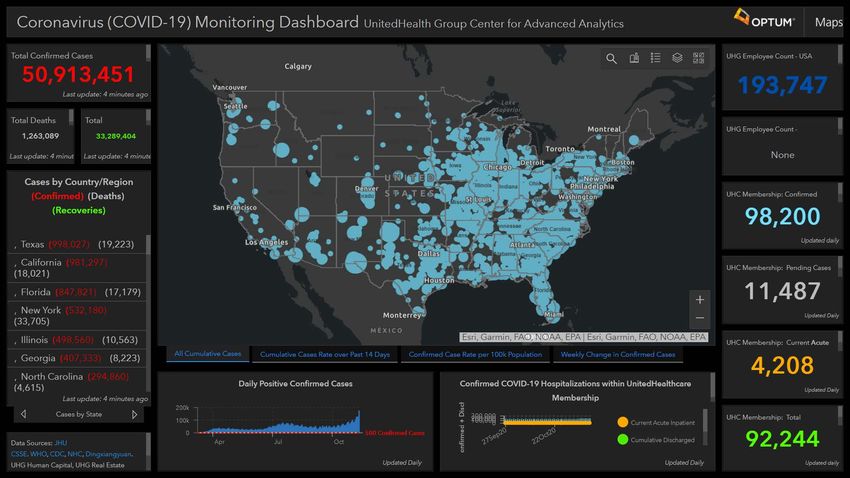Open the CSSE data source link

coord(19,454)
